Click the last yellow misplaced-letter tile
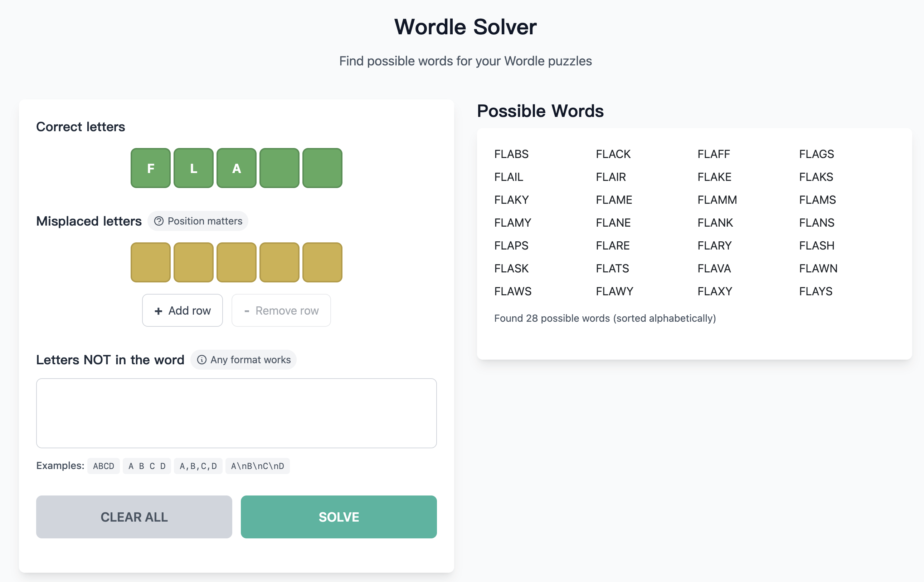This screenshot has height=582, width=924. pyautogui.click(x=322, y=262)
